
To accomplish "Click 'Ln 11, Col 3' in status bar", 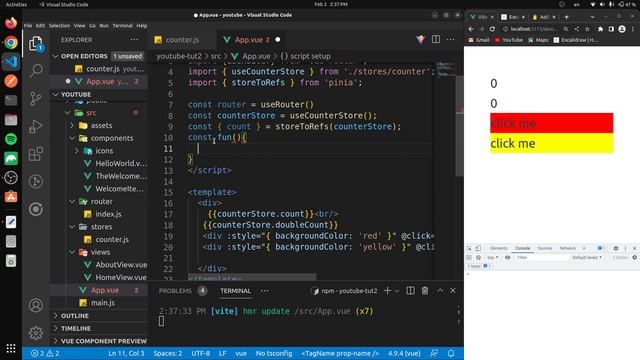I will tap(126, 353).
